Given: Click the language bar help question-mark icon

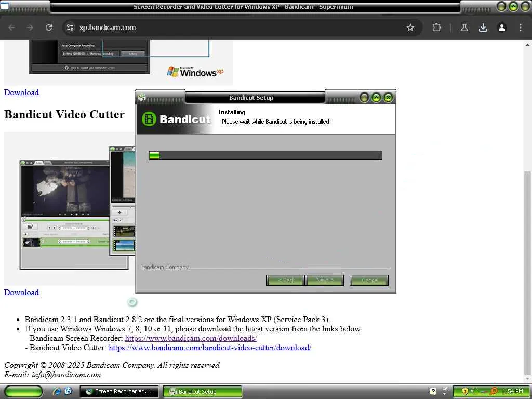Looking at the screenshot, I should pyautogui.click(x=433, y=391).
